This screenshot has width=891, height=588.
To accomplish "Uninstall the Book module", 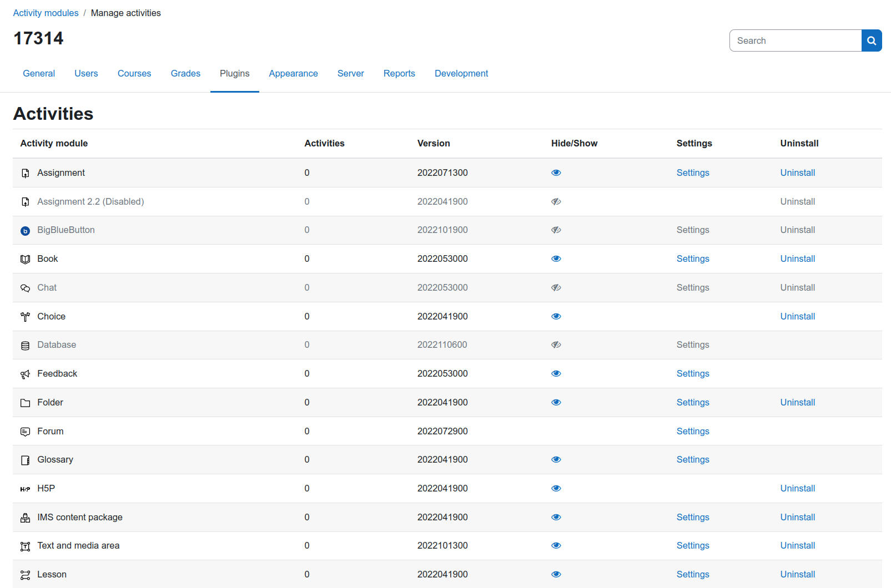I will [x=798, y=258].
